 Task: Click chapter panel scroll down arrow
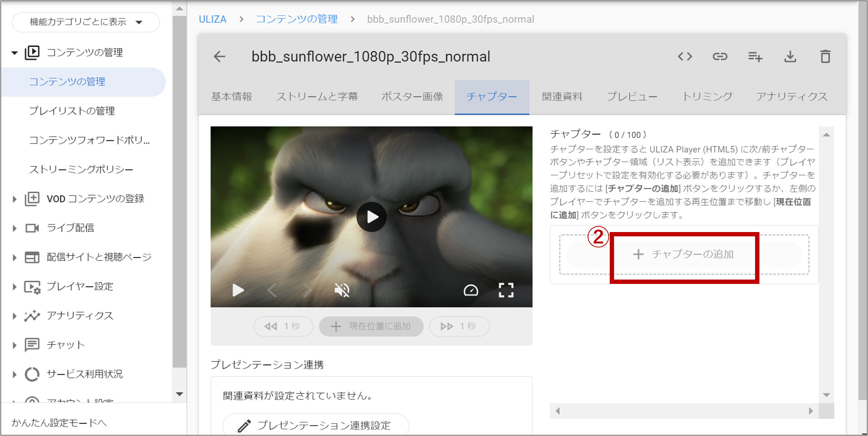pyautogui.click(x=826, y=395)
